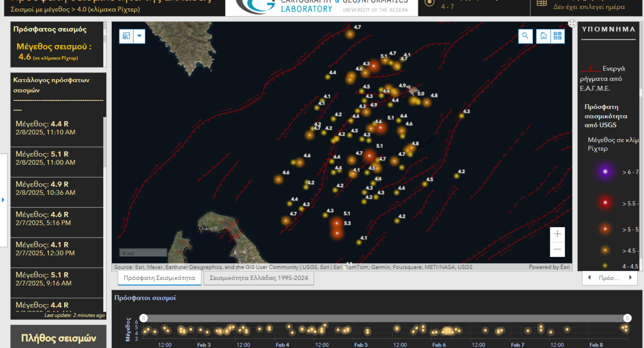Click the "Πλήθος σεισμών" panel heading

click(59, 339)
